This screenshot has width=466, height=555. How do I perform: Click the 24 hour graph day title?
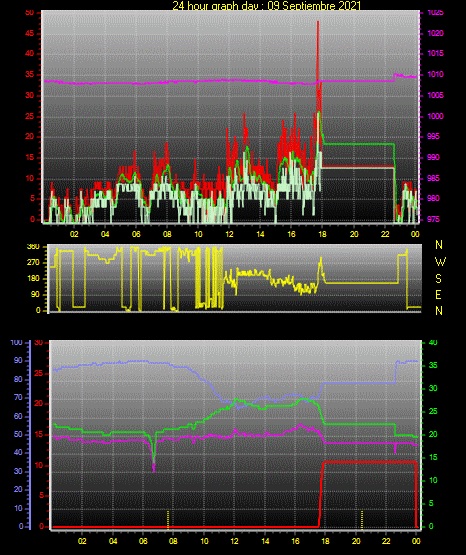[266, 6]
